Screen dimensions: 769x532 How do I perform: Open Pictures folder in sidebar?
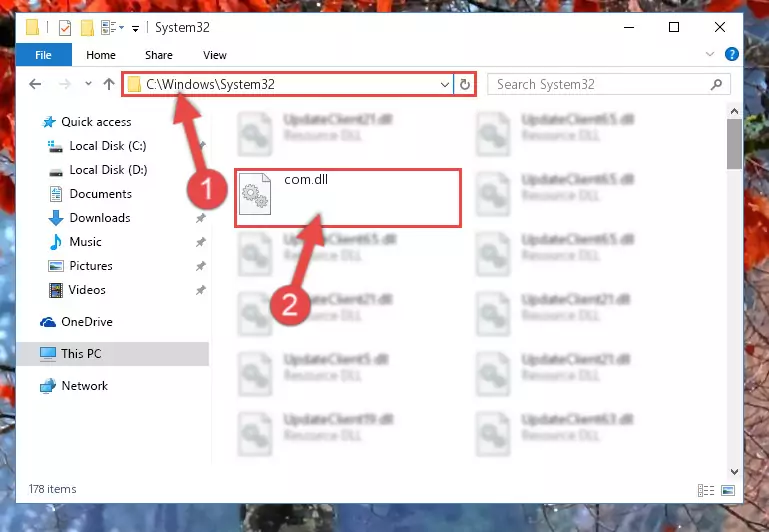coord(91,266)
